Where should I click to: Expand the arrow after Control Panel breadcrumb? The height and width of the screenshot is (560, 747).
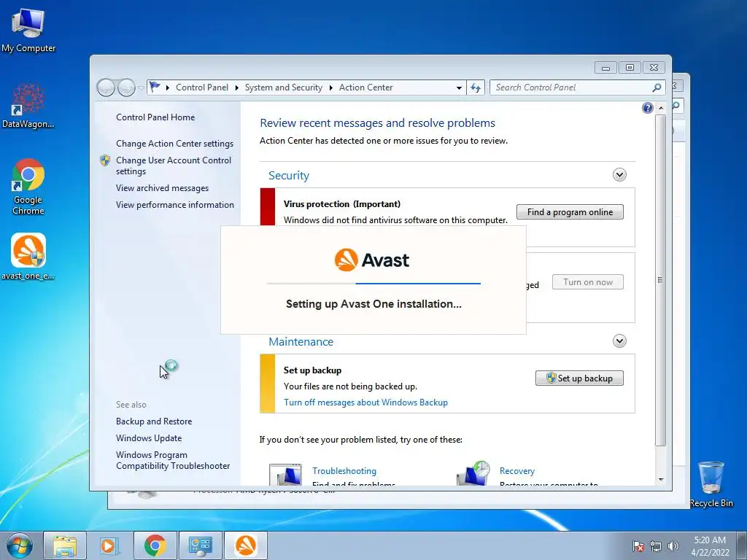[x=237, y=87]
